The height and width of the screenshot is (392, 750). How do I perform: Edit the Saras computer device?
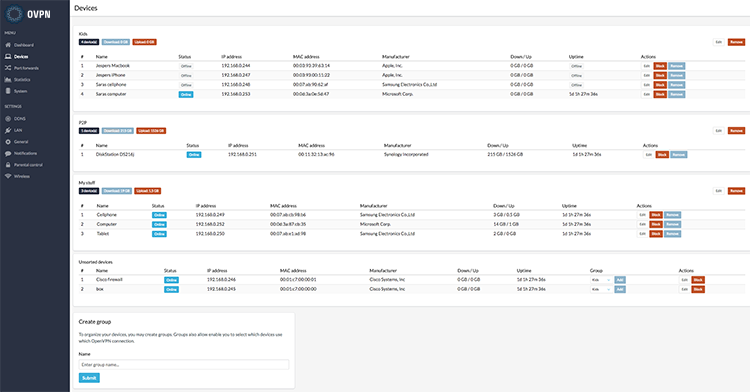tap(647, 94)
